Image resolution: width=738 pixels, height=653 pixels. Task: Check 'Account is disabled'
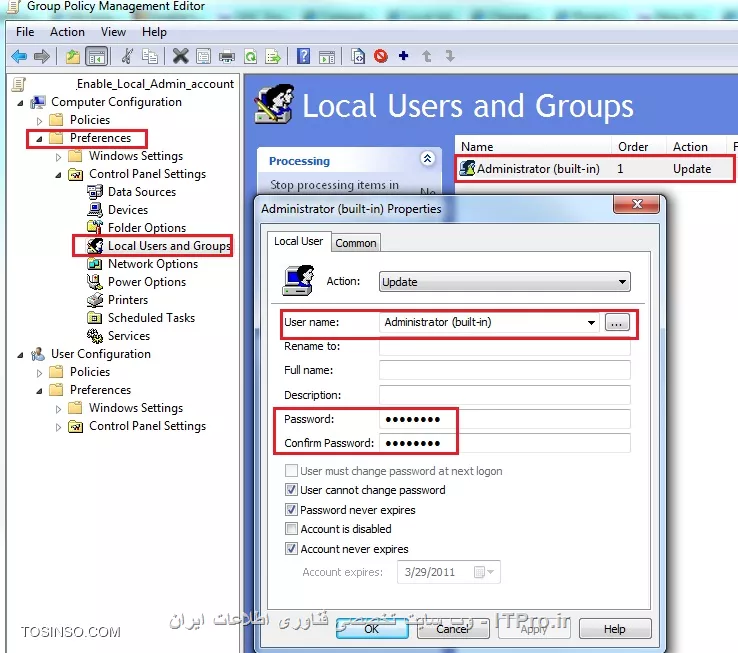(x=291, y=529)
